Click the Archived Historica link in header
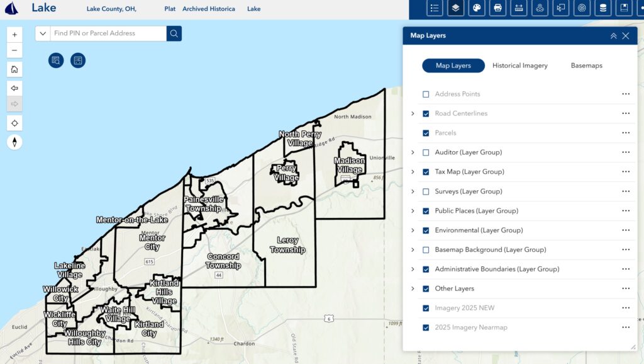Image resolution: width=644 pixels, height=364 pixels. click(208, 9)
